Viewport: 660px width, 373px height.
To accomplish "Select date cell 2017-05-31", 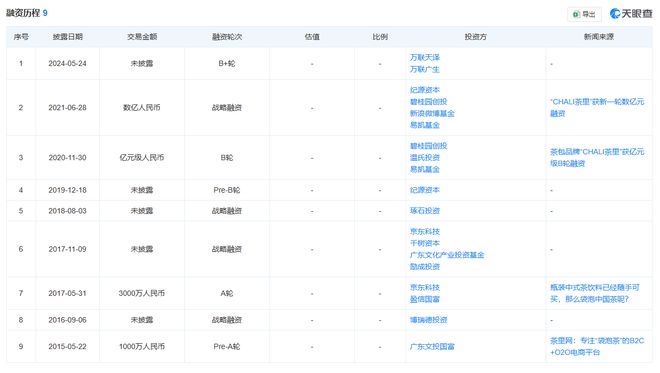I will (x=67, y=293).
